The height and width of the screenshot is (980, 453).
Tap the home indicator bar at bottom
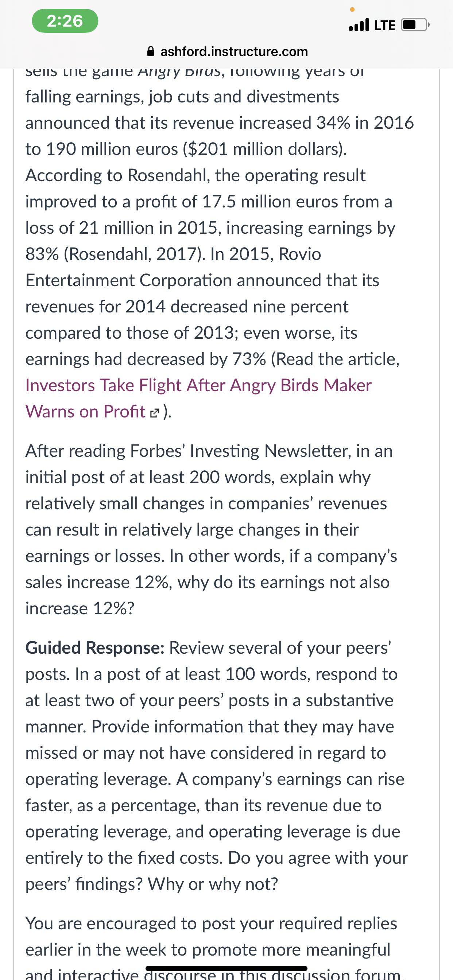pos(226,968)
